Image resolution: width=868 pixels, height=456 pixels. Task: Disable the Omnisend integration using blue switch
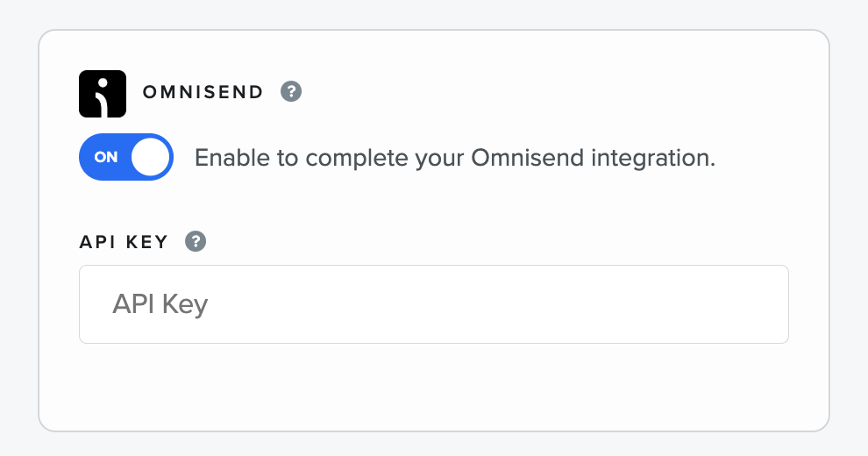pyautogui.click(x=126, y=157)
